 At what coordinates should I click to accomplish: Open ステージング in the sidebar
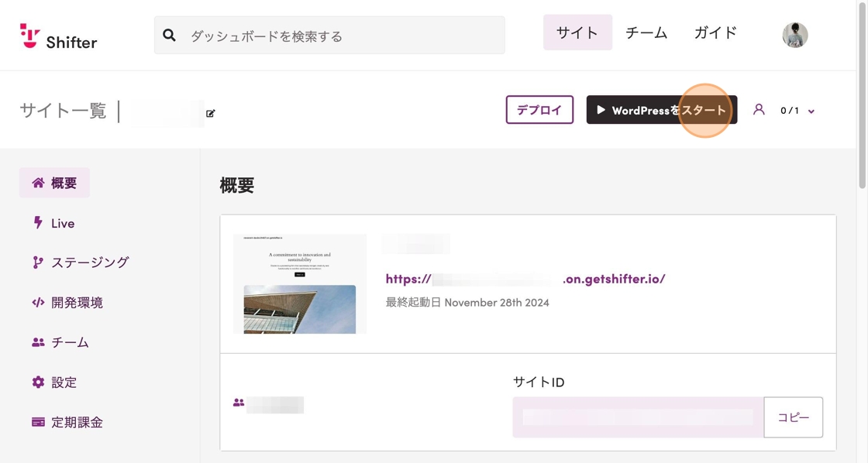[x=81, y=262]
